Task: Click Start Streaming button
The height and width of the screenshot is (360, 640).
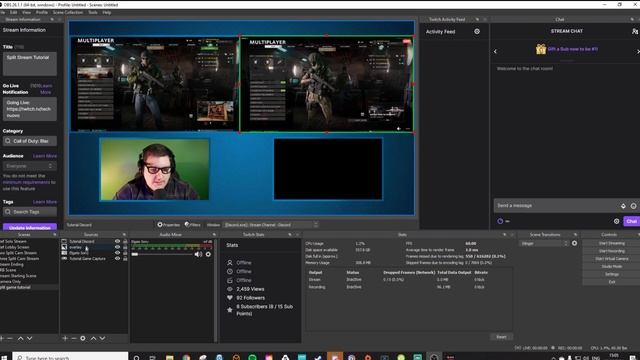Action: [x=611, y=243]
